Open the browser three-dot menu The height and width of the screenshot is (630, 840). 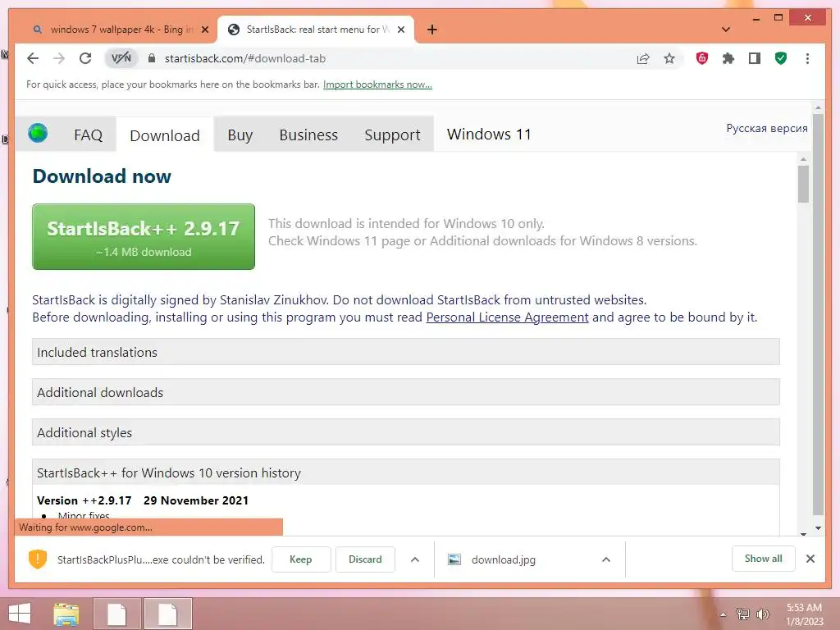pos(807,58)
